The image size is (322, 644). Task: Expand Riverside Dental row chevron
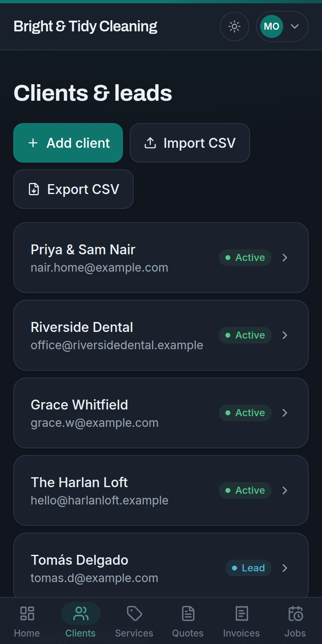[x=284, y=335]
